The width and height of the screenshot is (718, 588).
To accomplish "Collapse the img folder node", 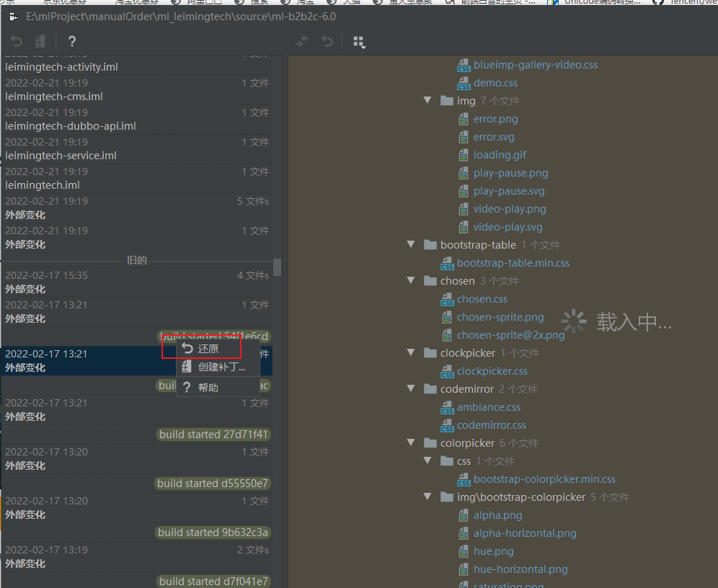I will pos(427,100).
